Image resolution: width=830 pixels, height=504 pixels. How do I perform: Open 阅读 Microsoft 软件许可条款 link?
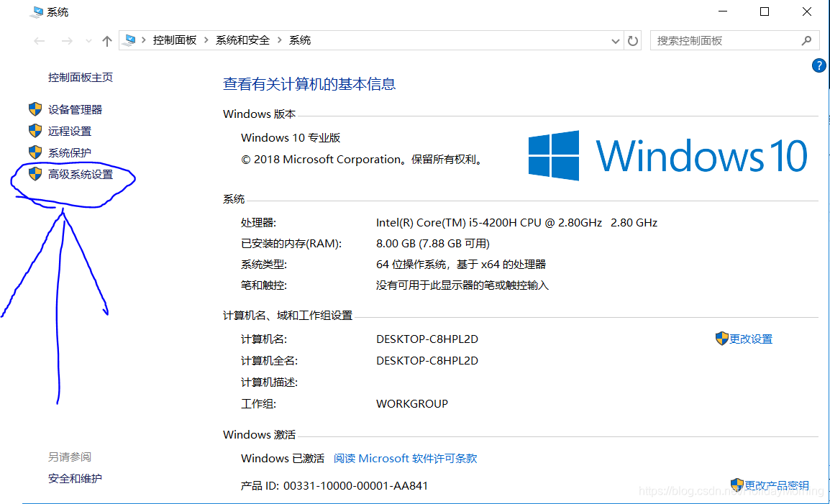click(406, 459)
